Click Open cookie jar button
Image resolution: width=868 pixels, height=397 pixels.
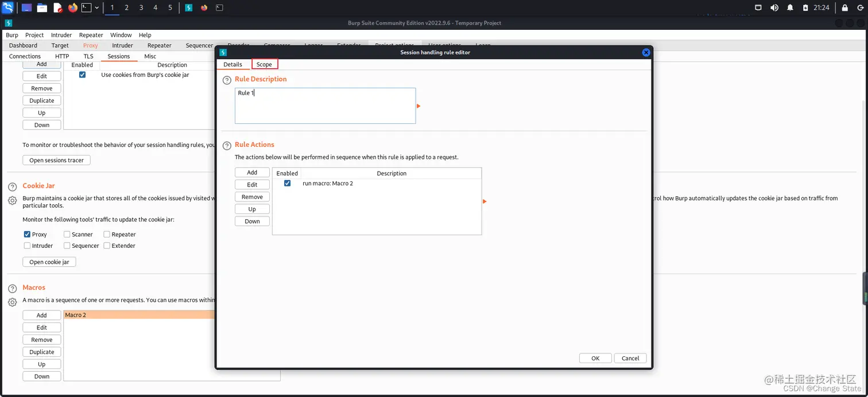(x=49, y=262)
